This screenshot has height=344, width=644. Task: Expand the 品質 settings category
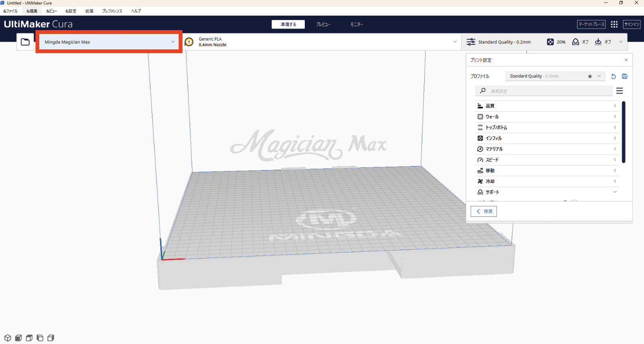pyautogui.click(x=547, y=106)
